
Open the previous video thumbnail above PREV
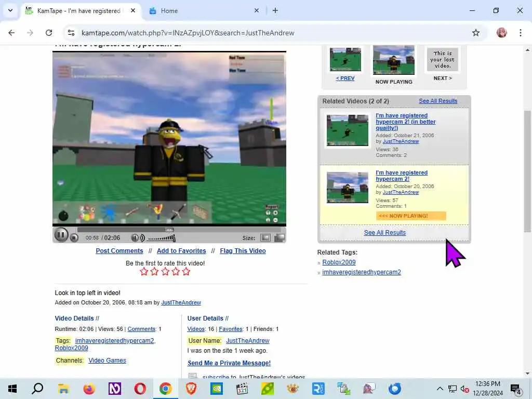(345, 59)
